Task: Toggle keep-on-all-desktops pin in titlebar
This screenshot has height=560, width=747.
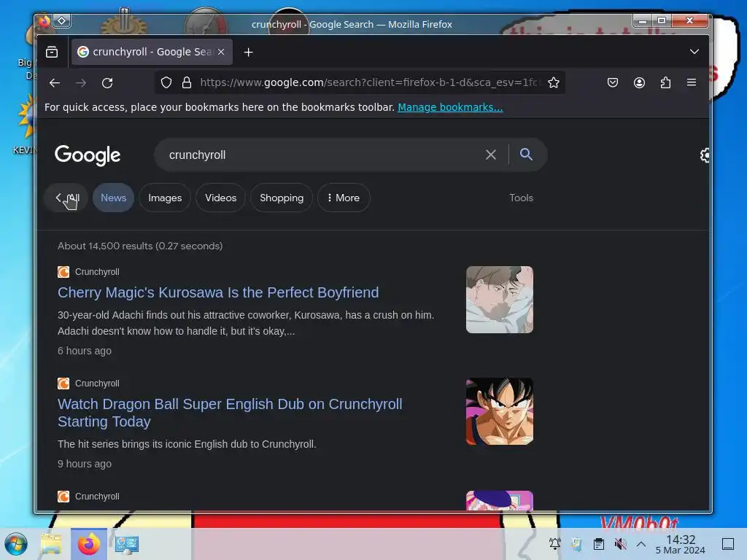Action: 62,21
